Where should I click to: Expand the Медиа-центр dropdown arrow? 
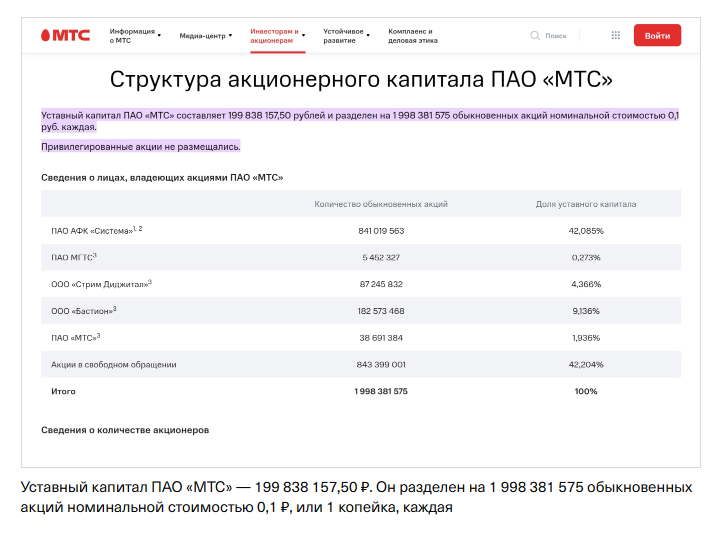click(x=230, y=36)
